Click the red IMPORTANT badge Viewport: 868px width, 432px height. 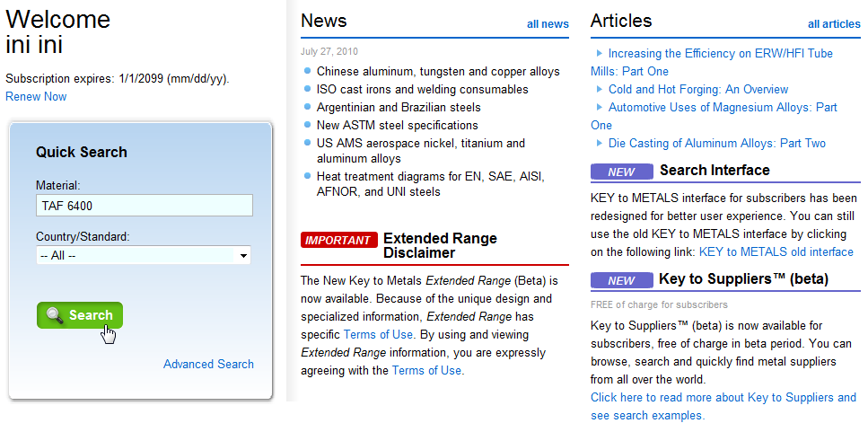(x=338, y=240)
